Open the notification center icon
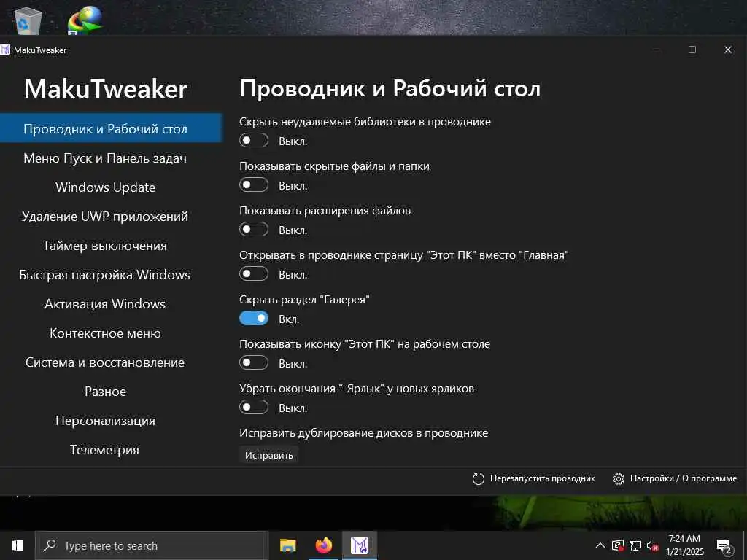 click(x=724, y=545)
